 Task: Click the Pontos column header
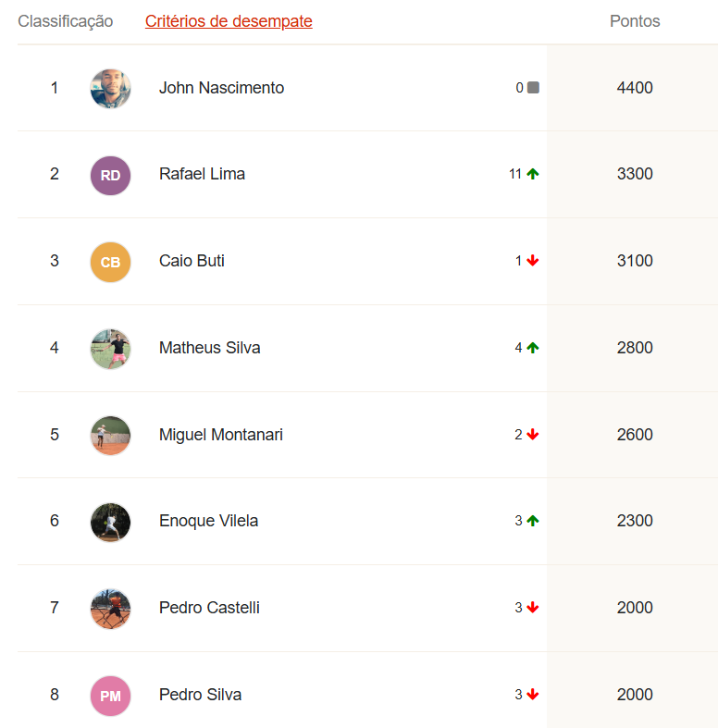coord(635,21)
